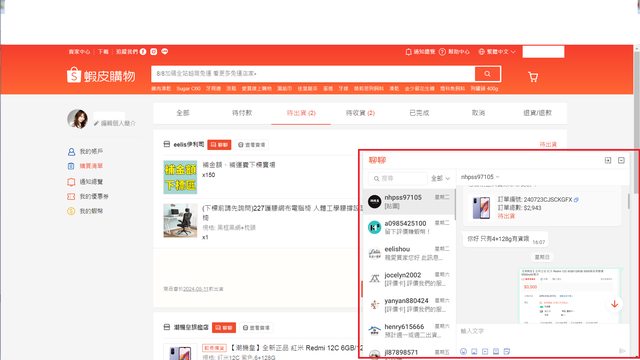The image size is (640, 360).
Task: Copy order number 240723CJSCKGFX
Action: [x=576, y=200]
